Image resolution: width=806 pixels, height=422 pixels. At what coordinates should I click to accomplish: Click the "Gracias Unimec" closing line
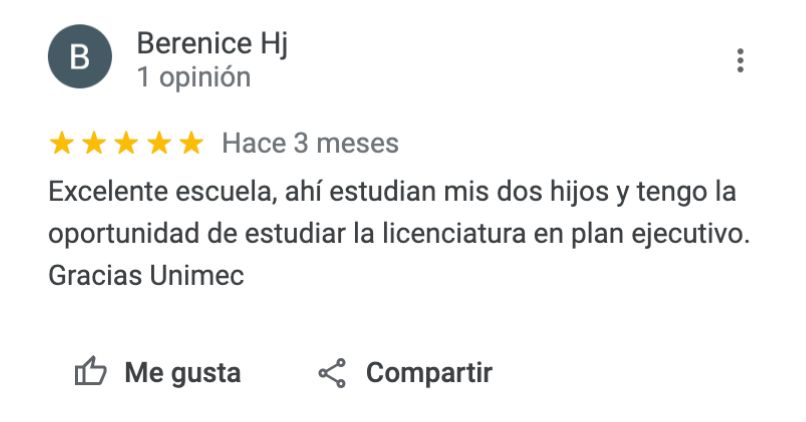tap(146, 276)
